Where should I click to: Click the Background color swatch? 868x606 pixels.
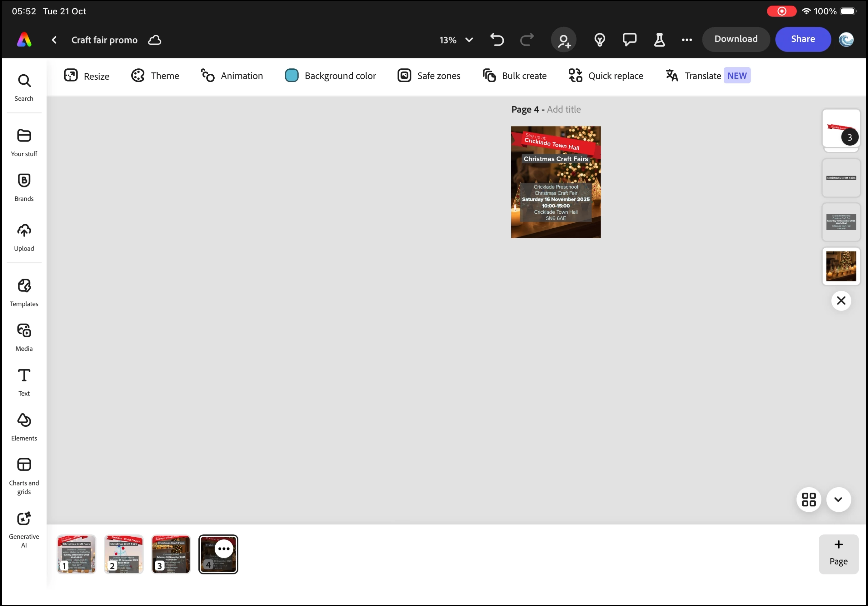coord(292,76)
